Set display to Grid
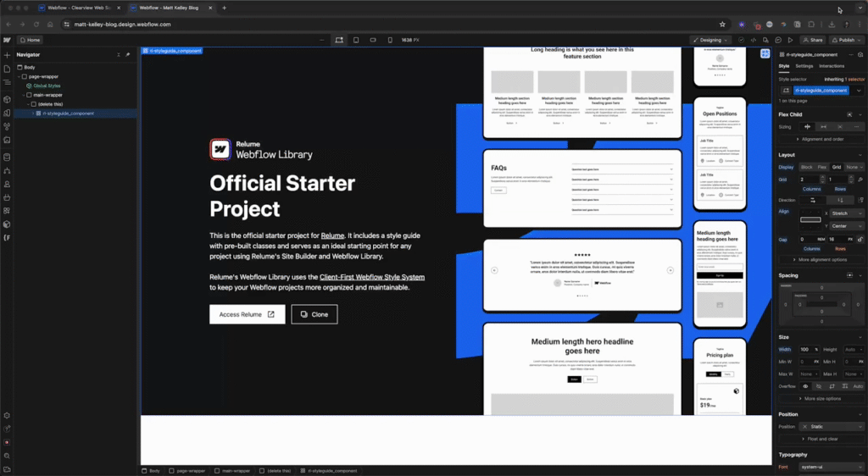Image resolution: width=868 pixels, height=476 pixels. [x=837, y=167]
